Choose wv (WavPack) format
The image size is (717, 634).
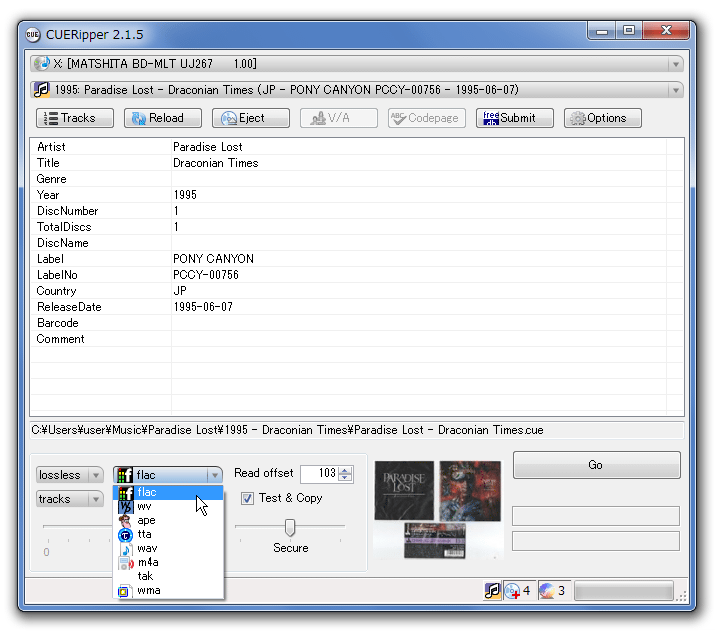click(x=168, y=506)
